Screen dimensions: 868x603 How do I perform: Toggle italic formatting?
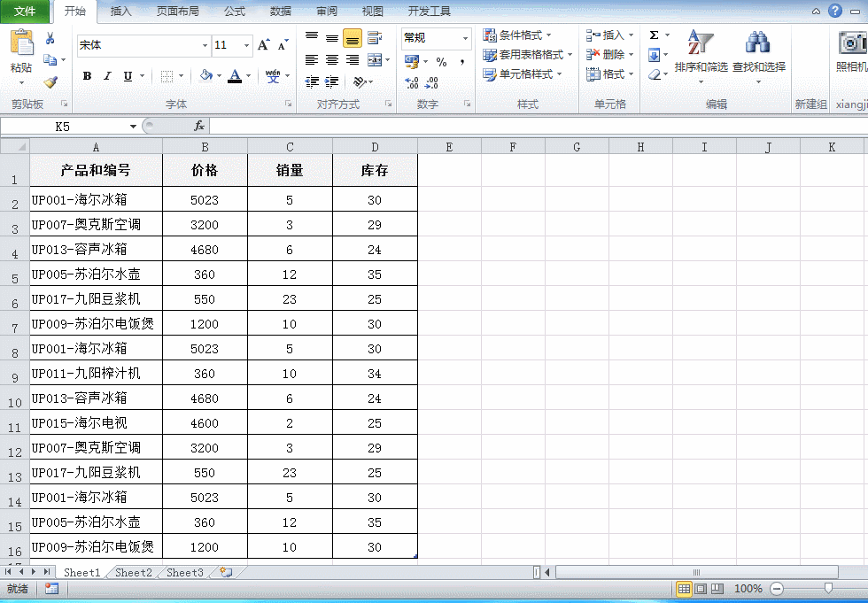tap(107, 76)
